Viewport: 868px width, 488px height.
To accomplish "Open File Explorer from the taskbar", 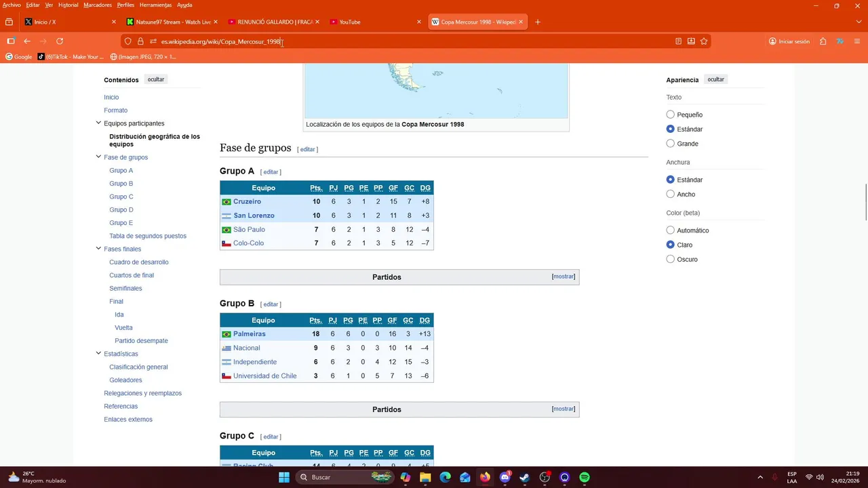I will pos(425,477).
